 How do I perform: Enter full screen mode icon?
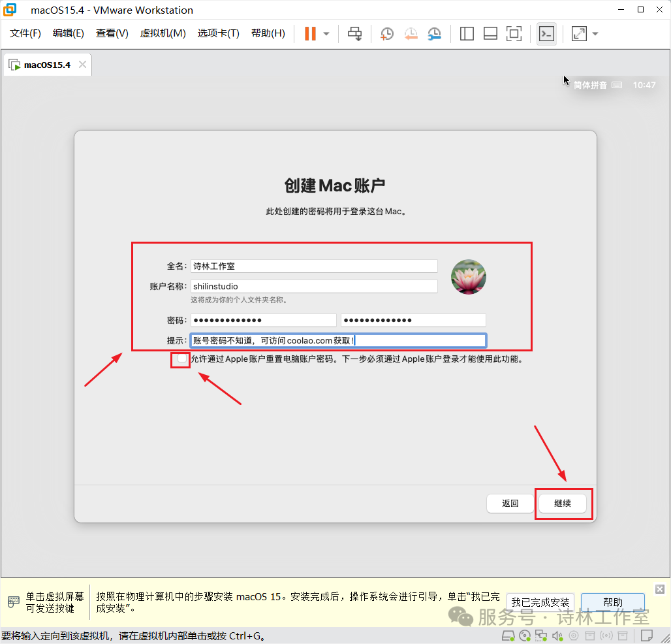(x=514, y=33)
